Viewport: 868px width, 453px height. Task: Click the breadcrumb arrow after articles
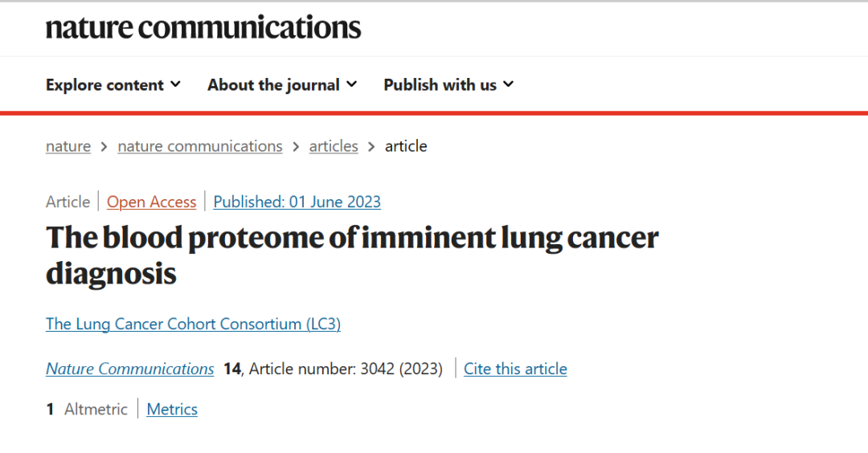point(371,146)
